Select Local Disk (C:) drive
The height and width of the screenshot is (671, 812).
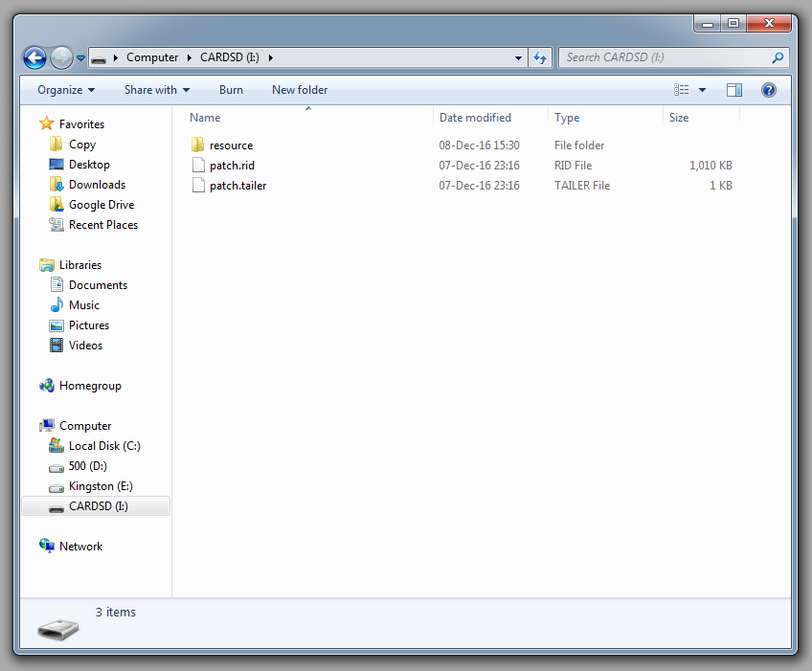104,446
